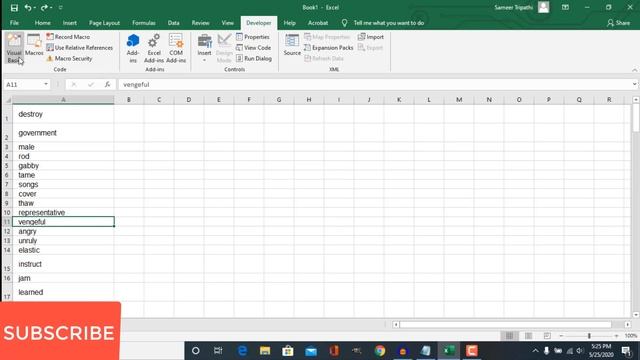This screenshot has width=640, height=360.
Task: Switch to the Data tab
Action: click(173, 23)
